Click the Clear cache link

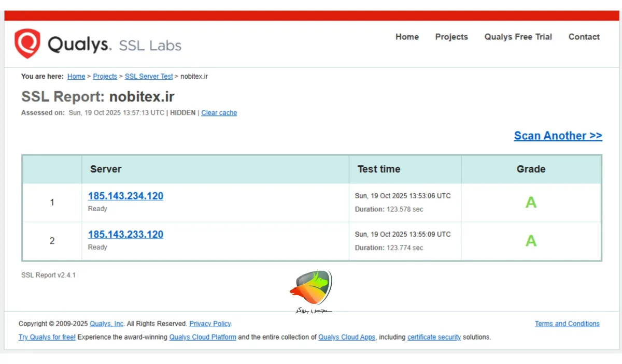pyautogui.click(x=219, y=113)
